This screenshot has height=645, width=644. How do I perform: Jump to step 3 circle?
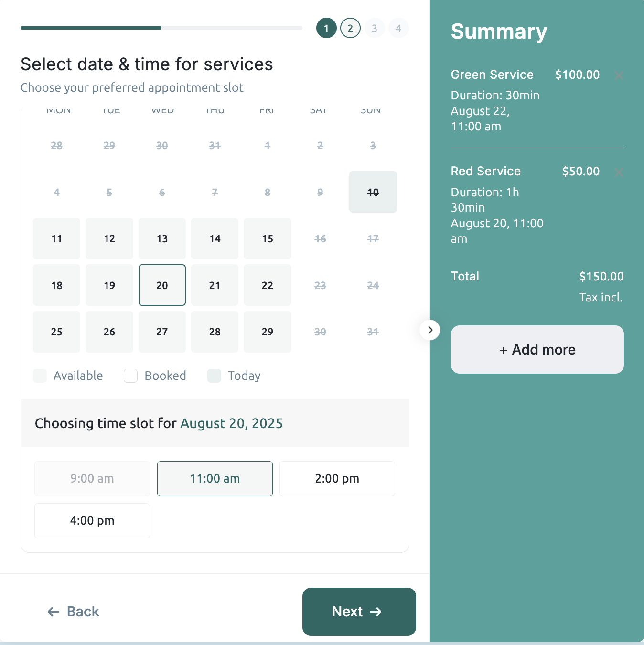point(375,28)
